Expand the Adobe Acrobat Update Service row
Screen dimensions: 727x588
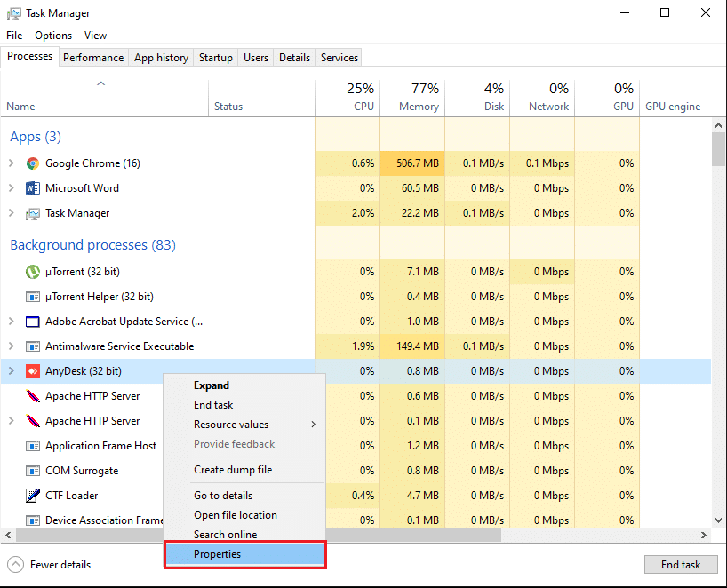pos(12,322)
